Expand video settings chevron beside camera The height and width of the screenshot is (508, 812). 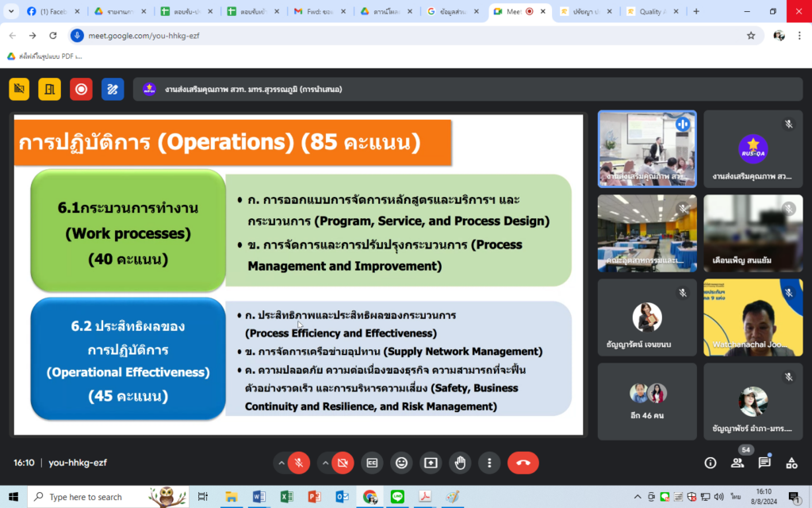pos(324,463)
